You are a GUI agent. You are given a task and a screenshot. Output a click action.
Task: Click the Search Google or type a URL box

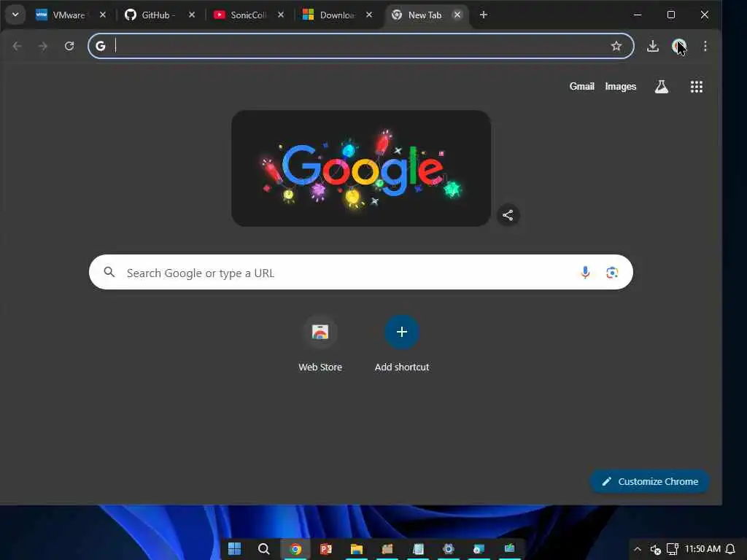360,272
